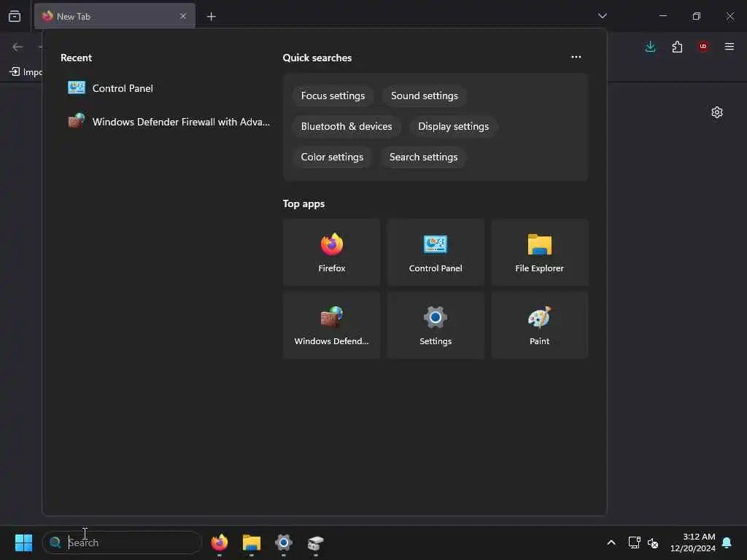747x560 pixels.
Task: Close the New Tab tab
Action: point(183,16)
